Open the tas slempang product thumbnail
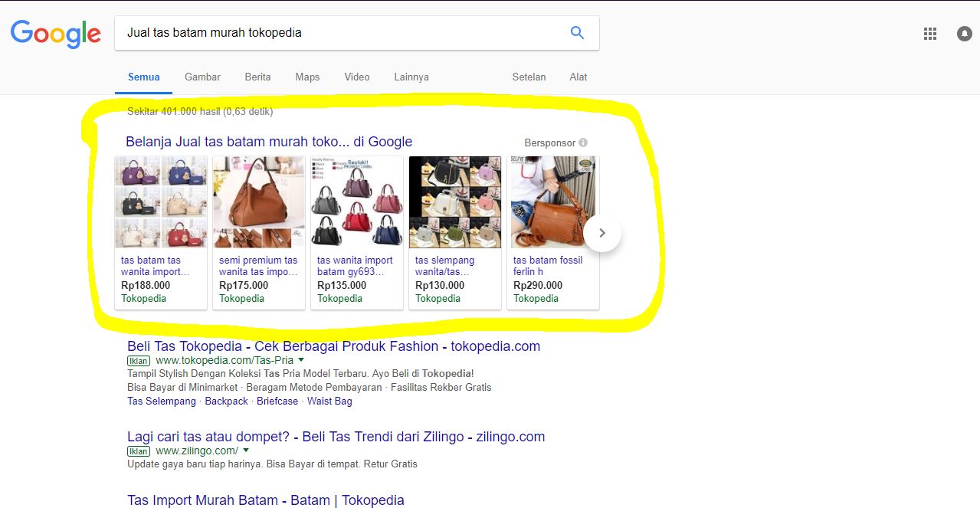Screen dimensions: 980x508 point(455,202)
